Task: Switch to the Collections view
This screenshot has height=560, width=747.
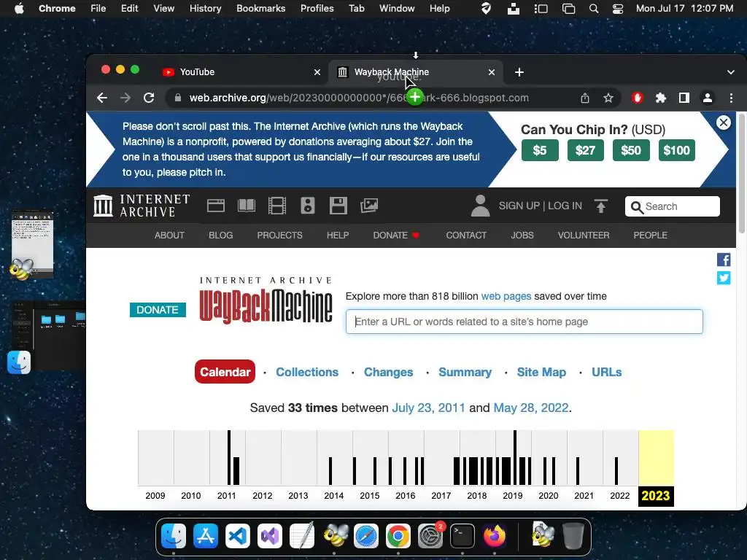Action: 307,372
